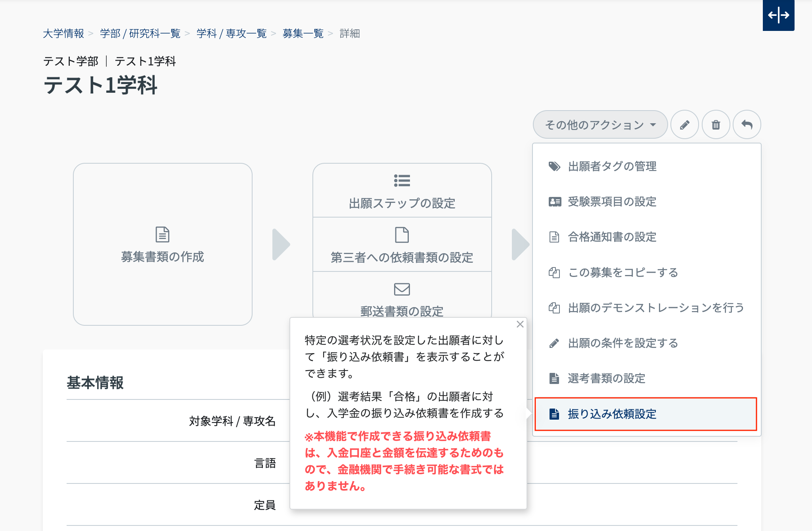Open 第三者への依頼書類の設定 file icon
The image size is (812, 531).
(x=402, y=235)
